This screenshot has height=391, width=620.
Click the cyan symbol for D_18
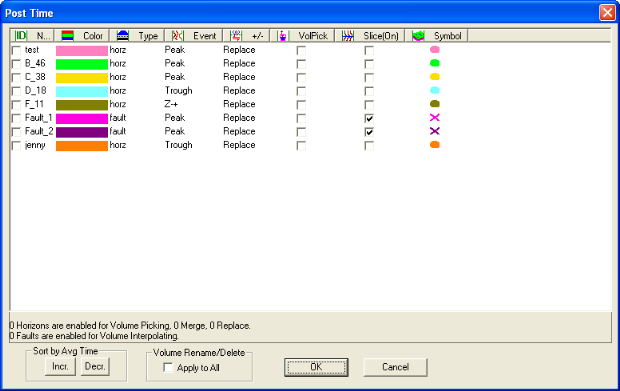(x=435, y=91)
